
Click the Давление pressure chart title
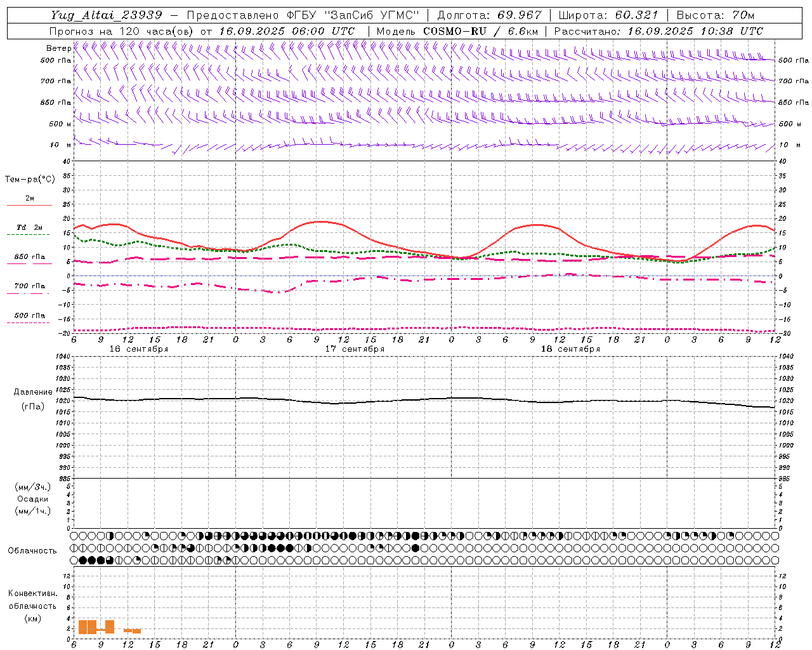(32, 392)
